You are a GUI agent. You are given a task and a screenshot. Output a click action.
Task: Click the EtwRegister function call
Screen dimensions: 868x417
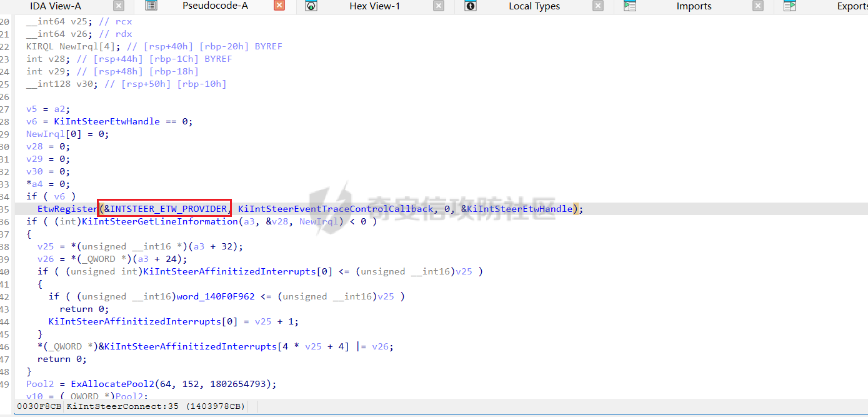(67, 209)
